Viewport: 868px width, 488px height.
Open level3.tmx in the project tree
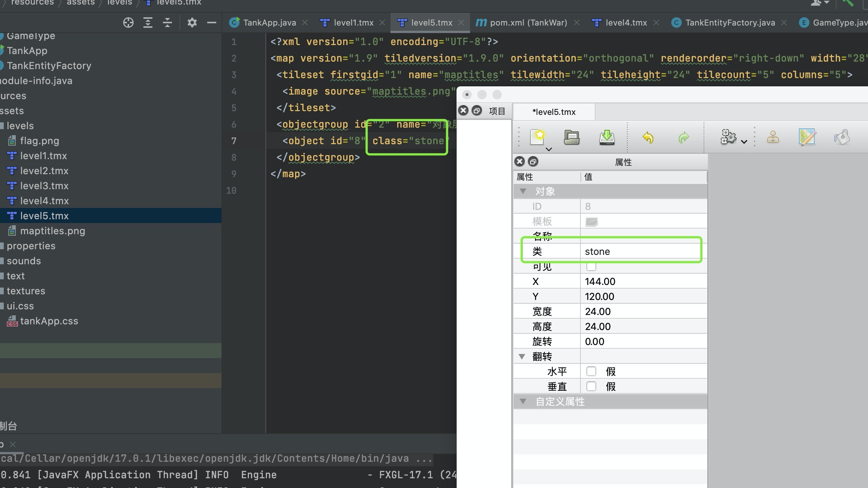[x=44, y=186]
